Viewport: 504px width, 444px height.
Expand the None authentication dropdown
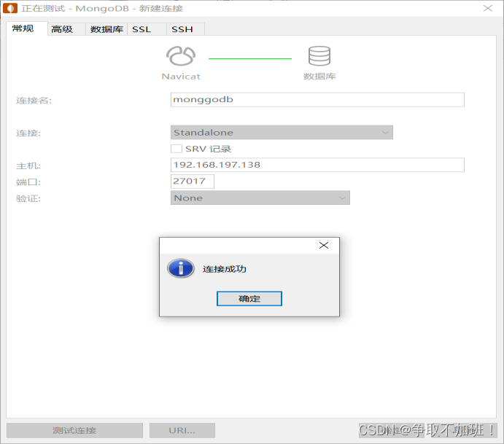tap(260, 198)
